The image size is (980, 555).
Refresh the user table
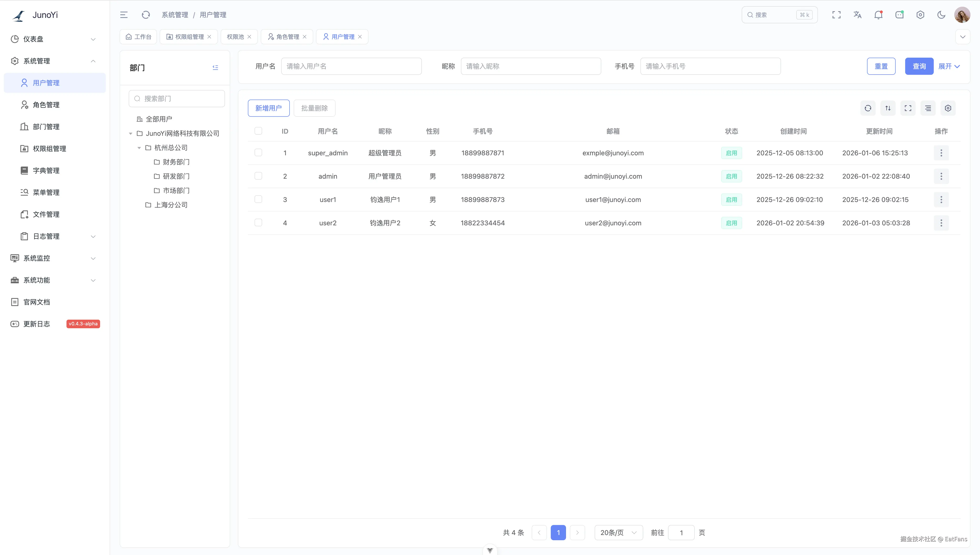click(868, 108)
